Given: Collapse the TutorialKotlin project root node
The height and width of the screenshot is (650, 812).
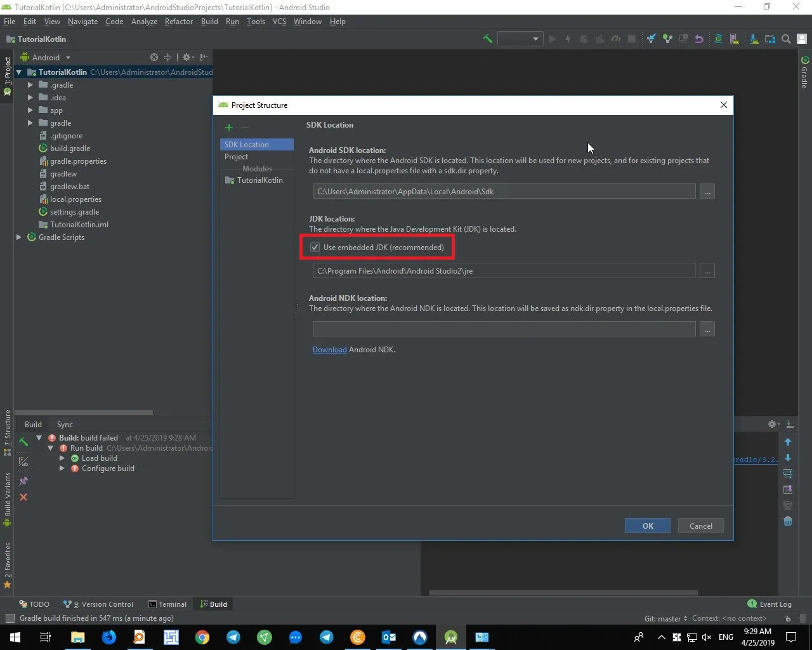Looking at the screenshot, I should pos(19,72).
